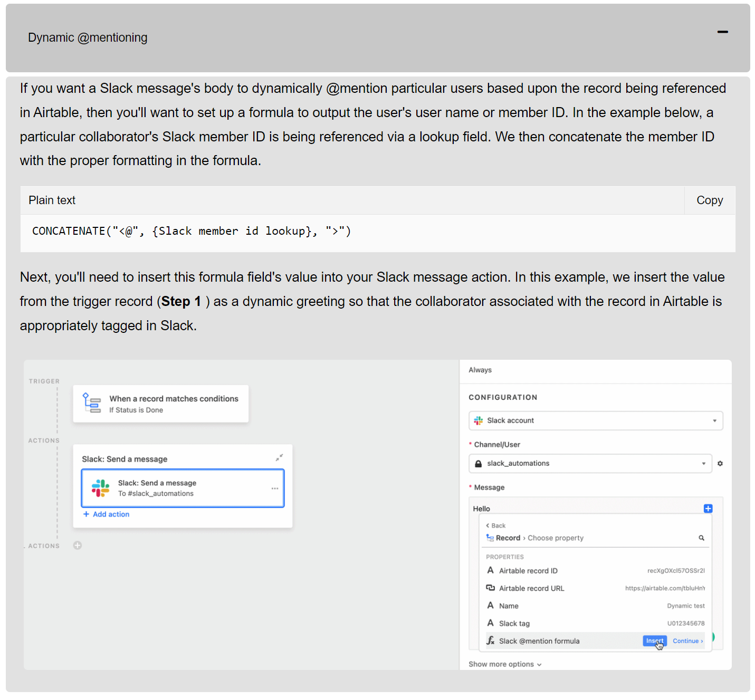Click the CONFIGURATION heading

tap(503, 398)
